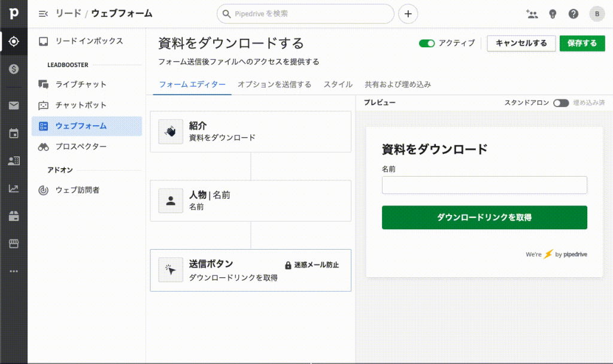
Task: Click the Pipedrive search field
Action: 305,14
